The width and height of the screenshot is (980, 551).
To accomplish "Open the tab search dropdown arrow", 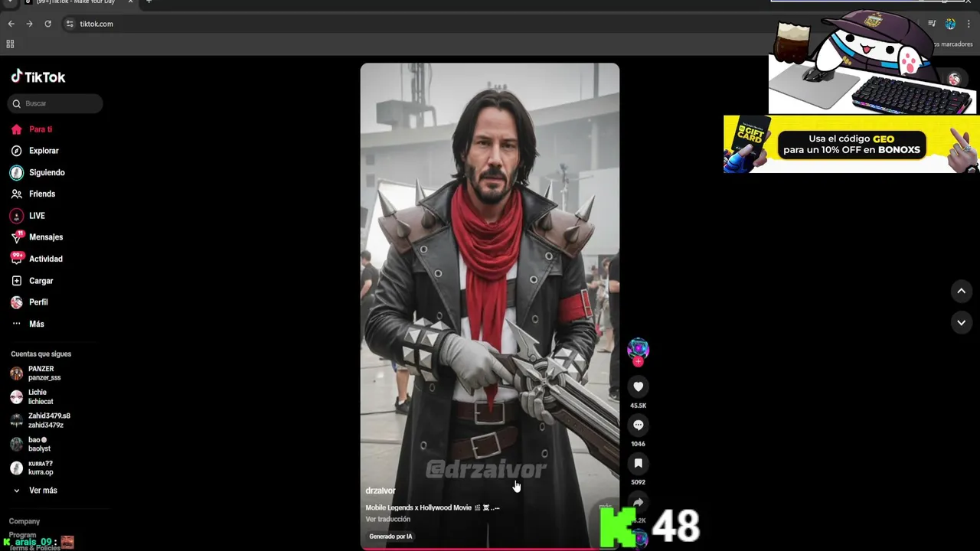I will 9,2.
